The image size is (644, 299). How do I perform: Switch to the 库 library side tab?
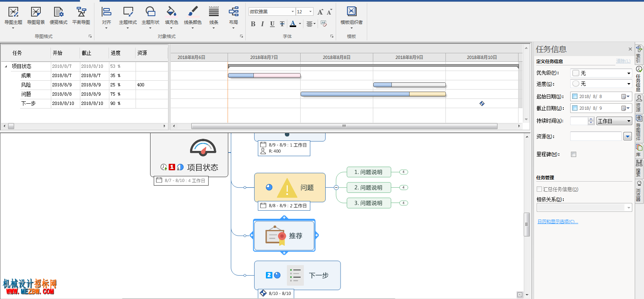click(x=639, y=151)
